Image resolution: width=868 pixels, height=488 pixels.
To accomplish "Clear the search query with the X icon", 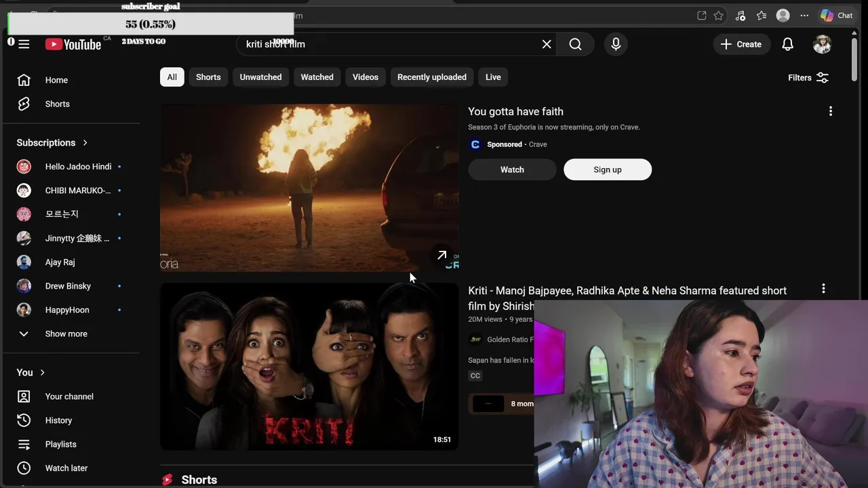I will pos(547,44).
